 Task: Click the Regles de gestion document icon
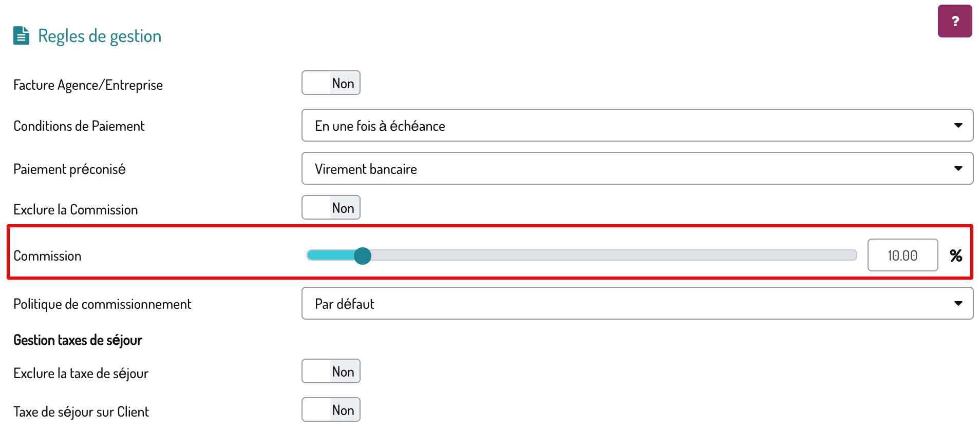pyautogui.click(x=21, y=36)
